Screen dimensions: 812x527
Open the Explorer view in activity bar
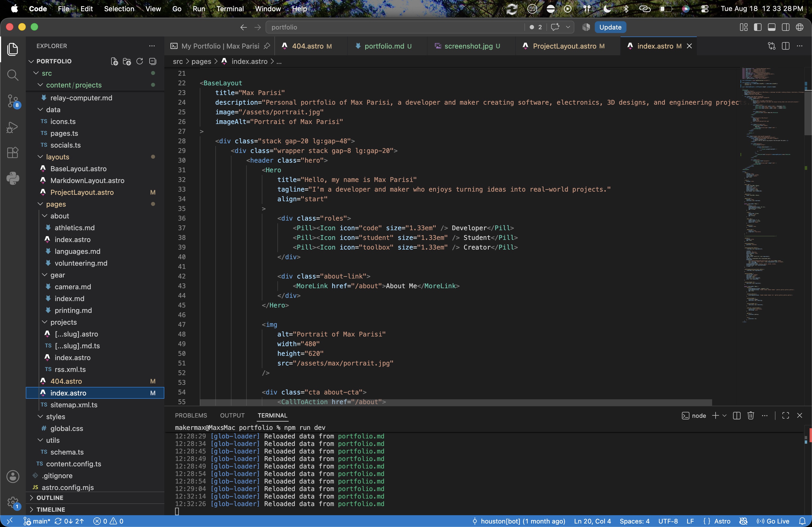(x=13, y=49)
